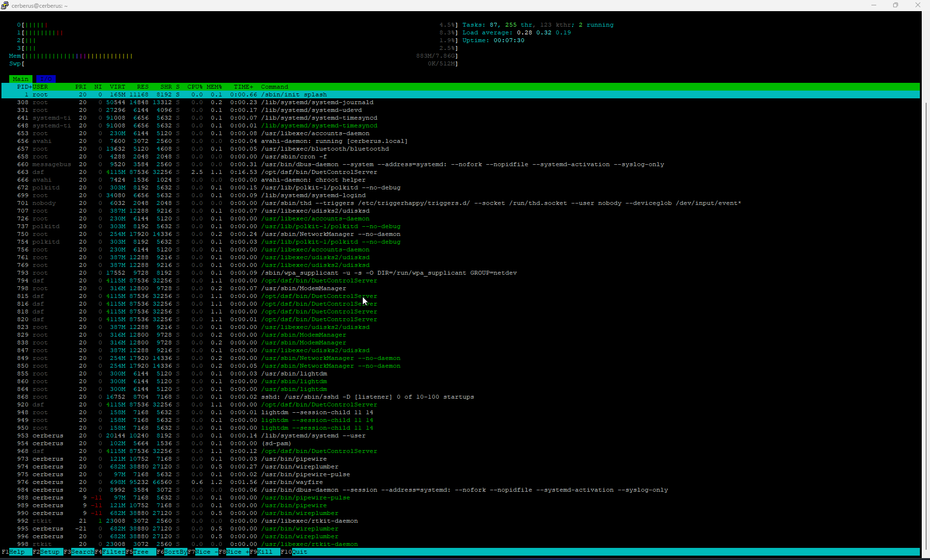The width and height of the screenshot is (930, 560).
Task: Click F9 Kill in function bar
Action: click(265, 552)
